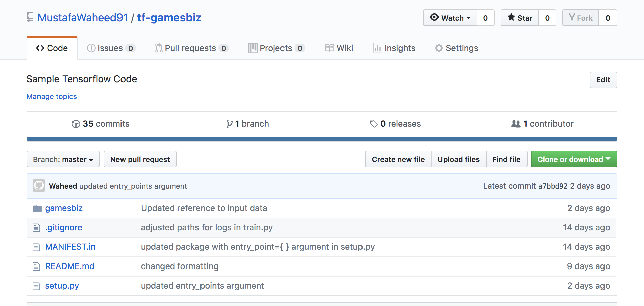Expand the Clone or download menu
This screenshot has width=644, height=306.
click(574, 159)
